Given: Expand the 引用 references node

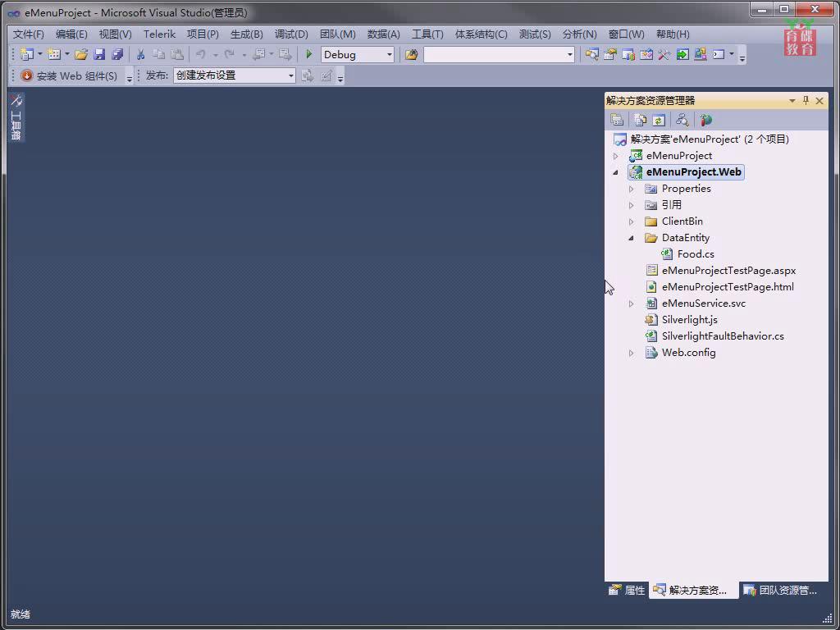Looking at the screenshot, I should tap(631, 205).
